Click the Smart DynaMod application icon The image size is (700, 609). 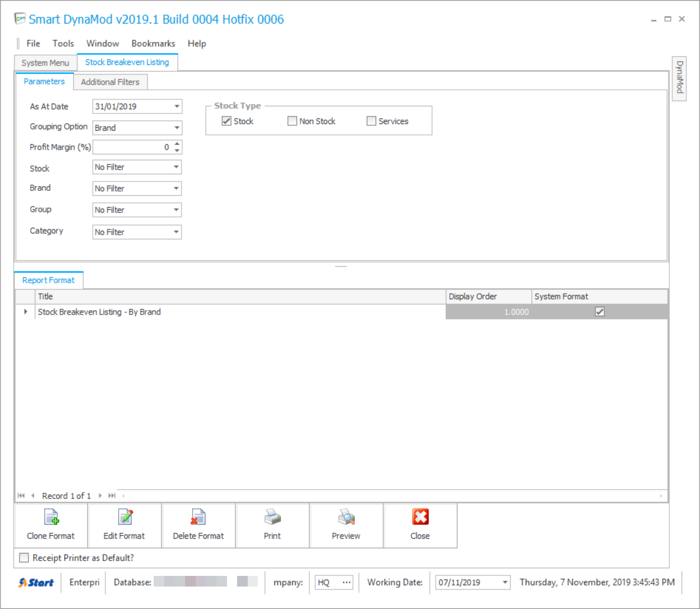20,19
